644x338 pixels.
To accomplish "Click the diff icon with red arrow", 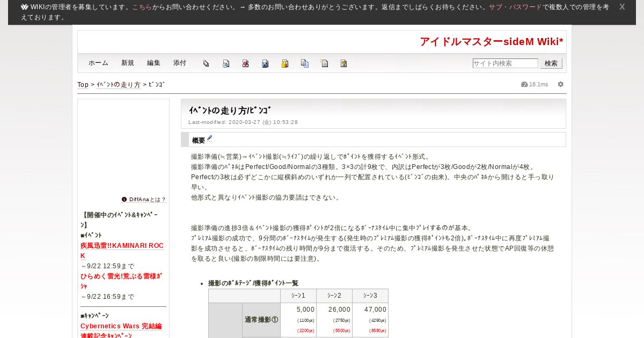I will click(245, 63).
